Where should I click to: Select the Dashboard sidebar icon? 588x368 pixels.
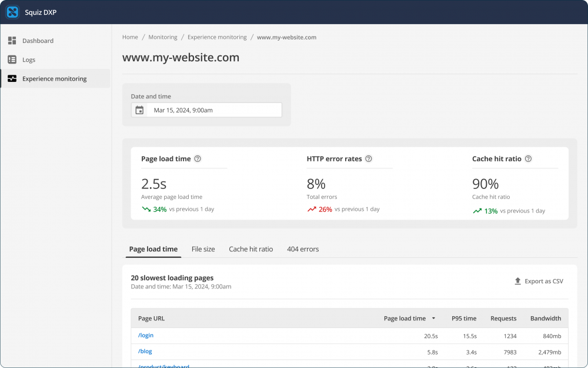(x=12, y=40)
